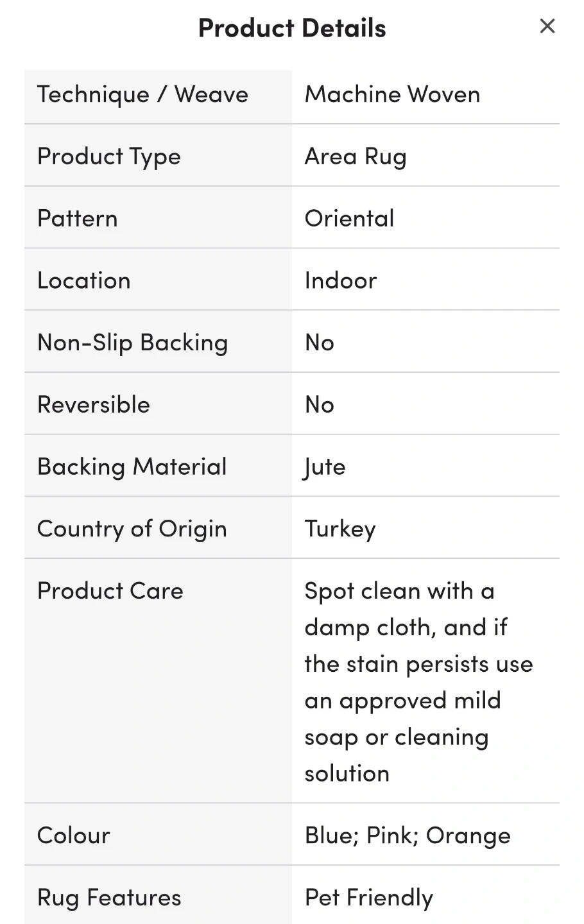Select the Product Type label
This screenshot has width=584, height=924.
(109, 157)
